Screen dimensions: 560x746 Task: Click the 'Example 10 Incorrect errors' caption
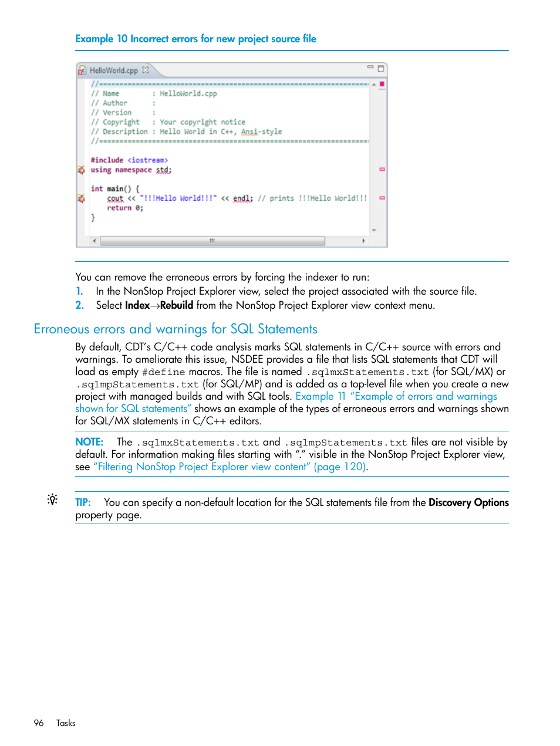coord(195,39)
